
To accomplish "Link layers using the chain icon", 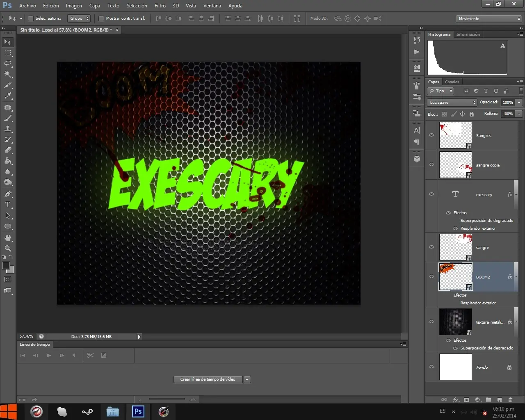I will pyautogui.click(x=444, y=400).
